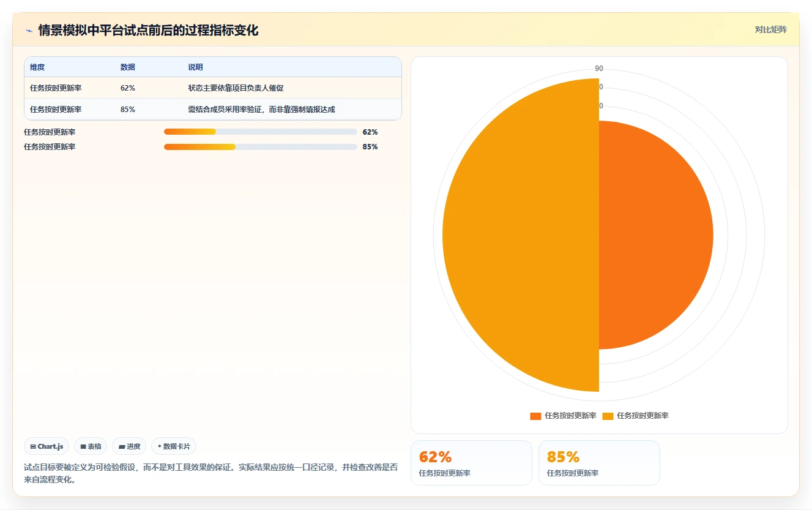Screen dimensions: 812x510
Task: Click the 62% value beside its progress bar
Action: click(x=370, y=132)
